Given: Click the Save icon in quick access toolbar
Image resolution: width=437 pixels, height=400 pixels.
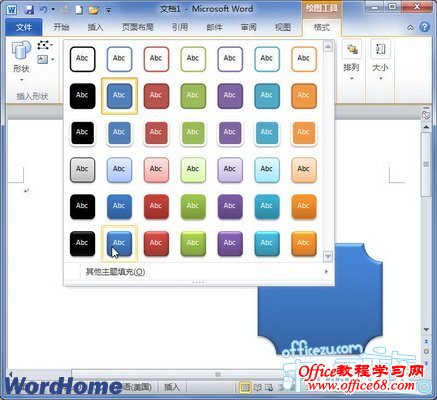Looking at the screenshot, I should 29,10.
